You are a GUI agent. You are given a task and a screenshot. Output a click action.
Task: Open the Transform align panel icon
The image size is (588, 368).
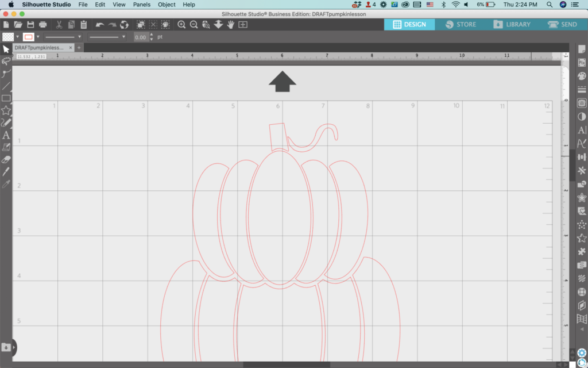pos(582,158)
